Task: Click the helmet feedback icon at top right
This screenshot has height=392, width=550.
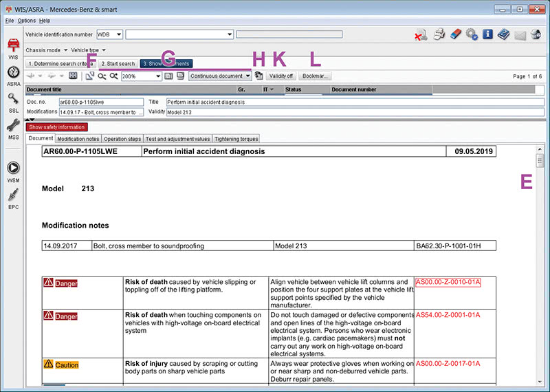Action: coord(536,34)
